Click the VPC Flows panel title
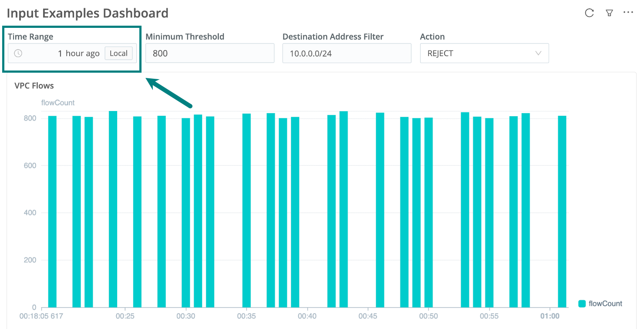 coord(34,86)
